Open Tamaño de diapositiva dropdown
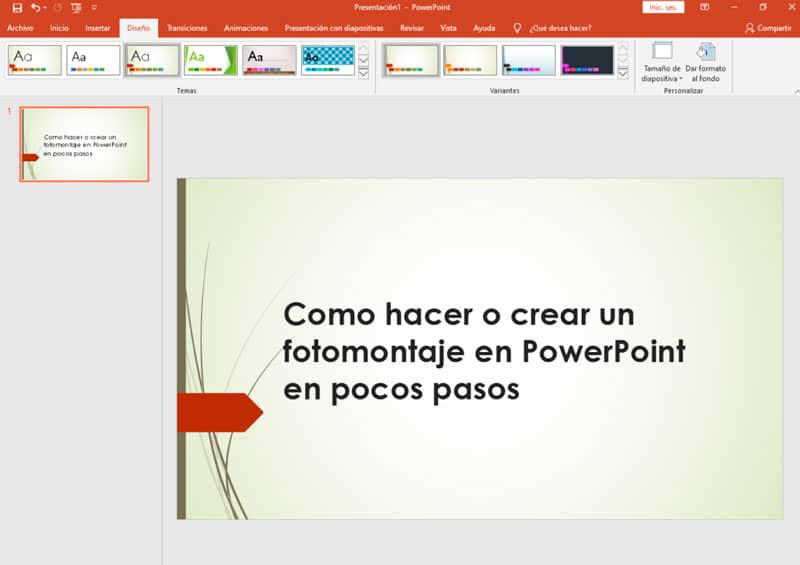The width and height of the screenshot is (800, 565). [662, 62]
